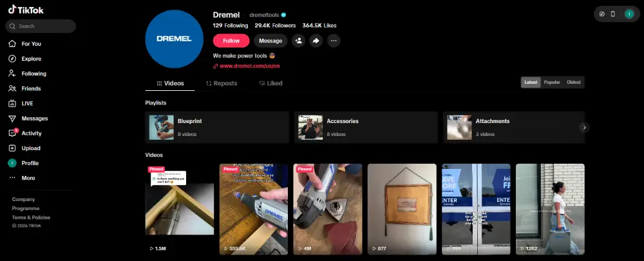View the 129 Following list

(x=231, y=26)
